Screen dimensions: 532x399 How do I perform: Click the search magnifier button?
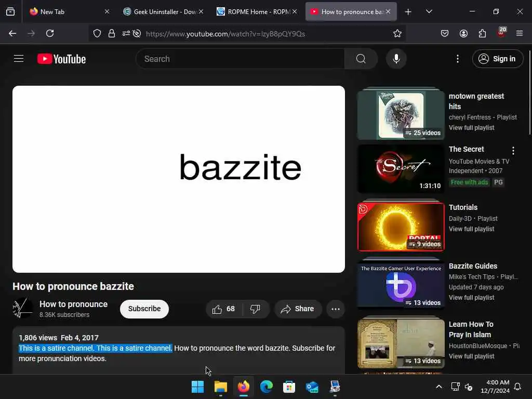361,59
